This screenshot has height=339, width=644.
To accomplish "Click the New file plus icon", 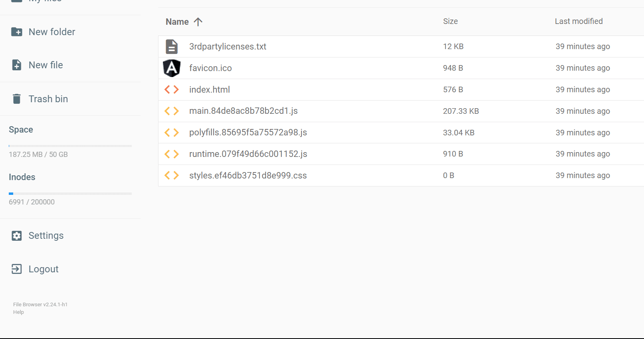I will click(17, 65).
